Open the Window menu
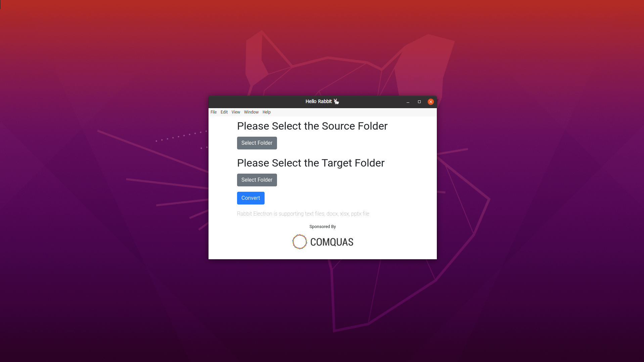The width and height of the screenshot is (644, 362). coord(251,112)
